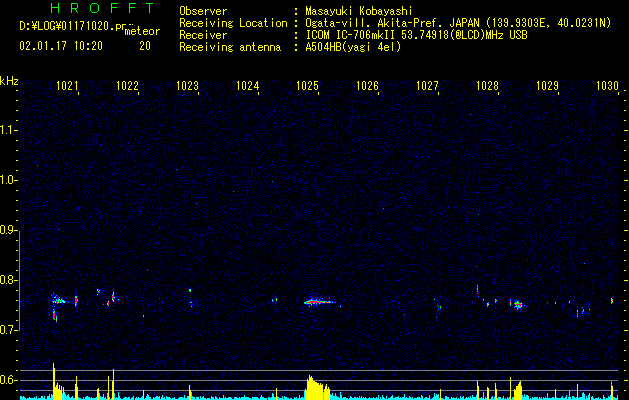Click the Observer label
Image resolution: width=629 pixels, height=400 pixels.
(203, 11)
